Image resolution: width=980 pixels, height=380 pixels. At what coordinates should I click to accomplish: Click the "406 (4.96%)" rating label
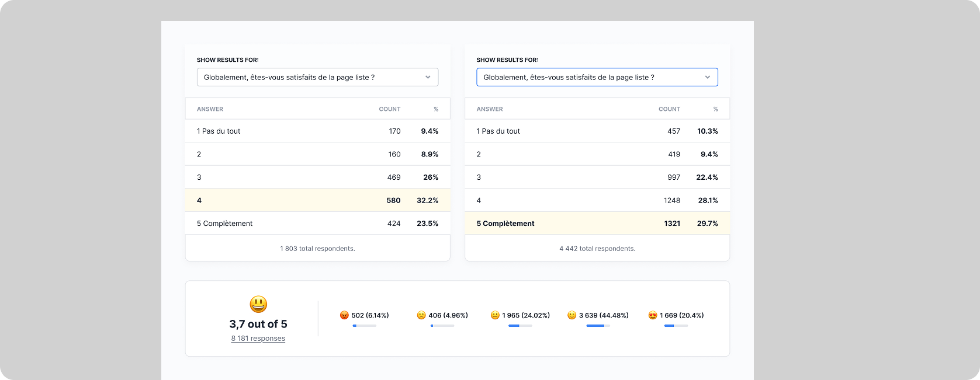pos(448,315)
